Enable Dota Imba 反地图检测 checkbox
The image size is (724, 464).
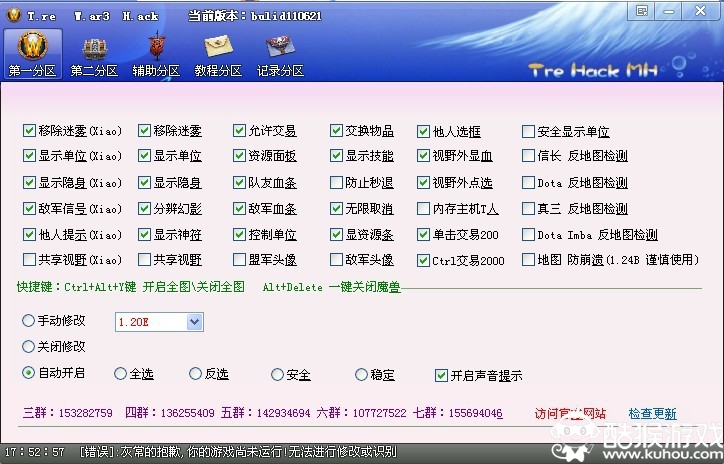pos(528,235)
